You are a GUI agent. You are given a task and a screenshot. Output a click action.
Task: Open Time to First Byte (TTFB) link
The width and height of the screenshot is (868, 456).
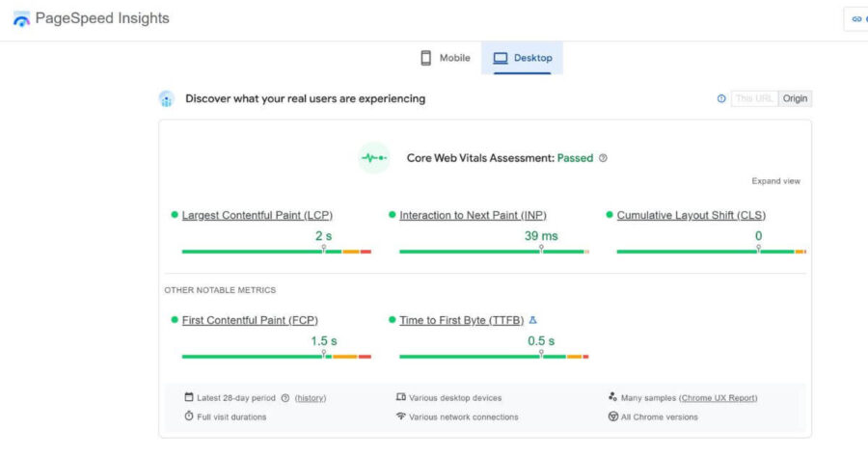coord(462,320)
